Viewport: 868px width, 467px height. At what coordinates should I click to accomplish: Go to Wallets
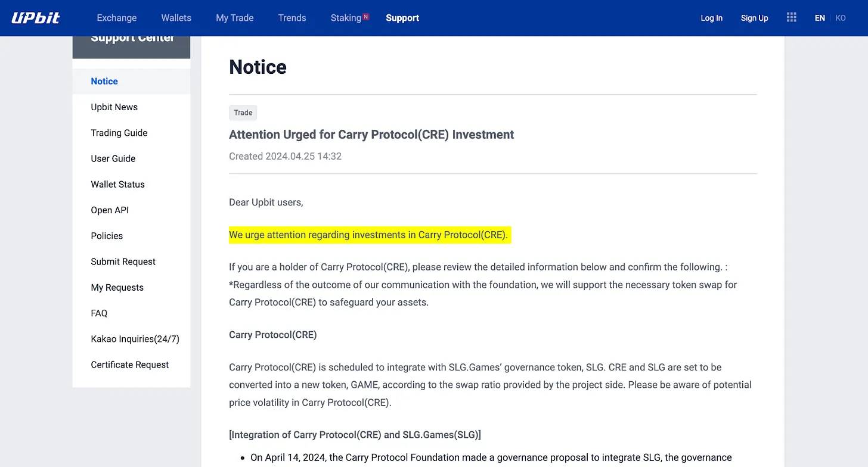tap(176, 18)
